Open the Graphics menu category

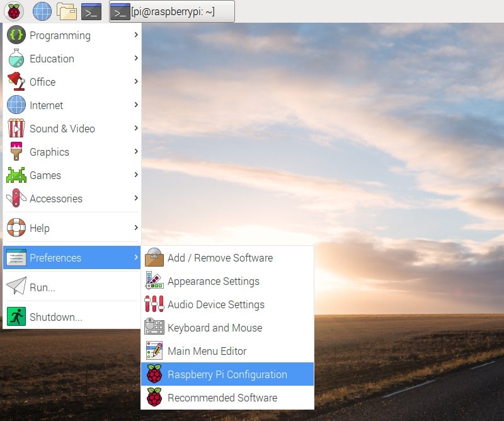tap(72, 152)
